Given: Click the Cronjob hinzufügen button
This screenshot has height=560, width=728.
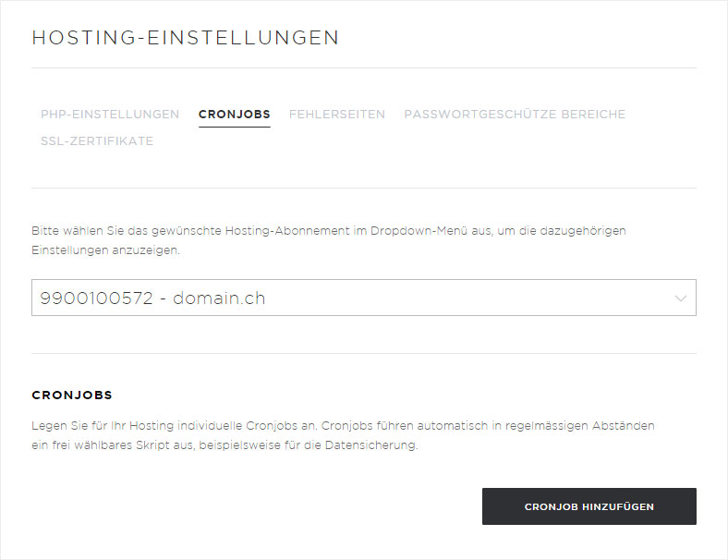Looking at the screenshot, I should coord(589,506).
